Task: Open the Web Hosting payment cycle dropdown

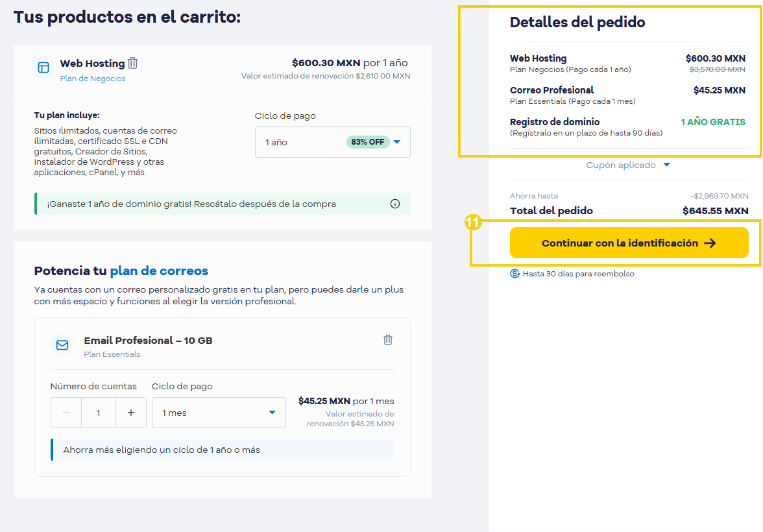Action: click(x=333, y=142)
